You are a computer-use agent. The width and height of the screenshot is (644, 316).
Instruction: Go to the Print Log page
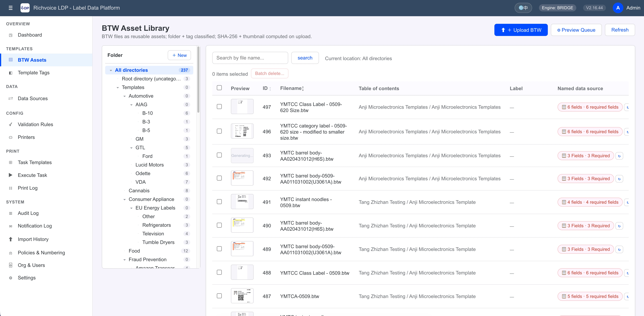tap(27, 188)
